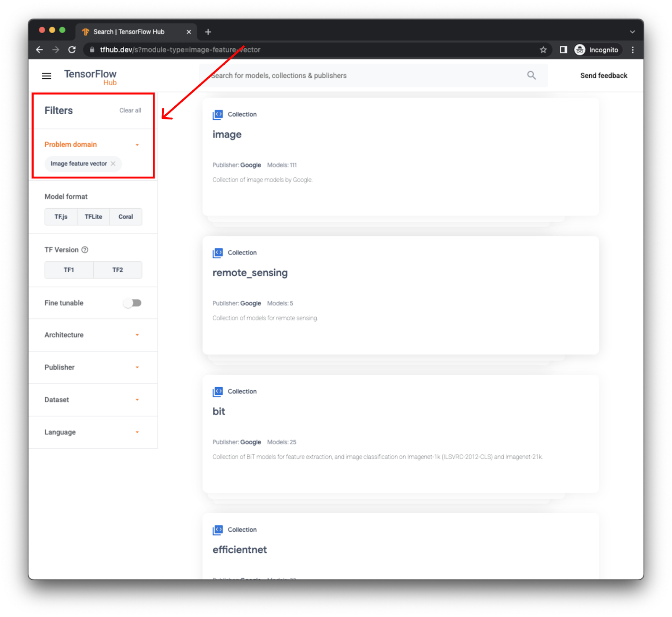672x617 pixels.
Task: Open a new browser tab
Action: coord(207,32)
